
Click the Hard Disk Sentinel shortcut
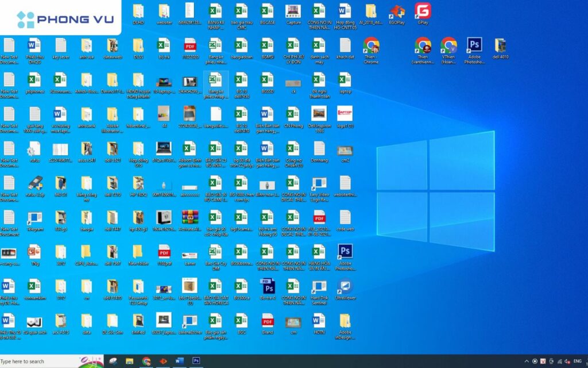[x=319, y=287]
